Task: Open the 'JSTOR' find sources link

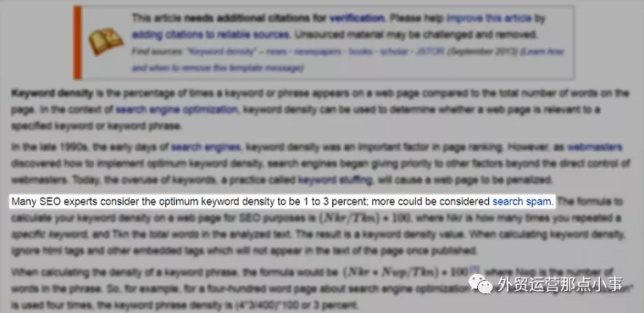Action: 430,52
